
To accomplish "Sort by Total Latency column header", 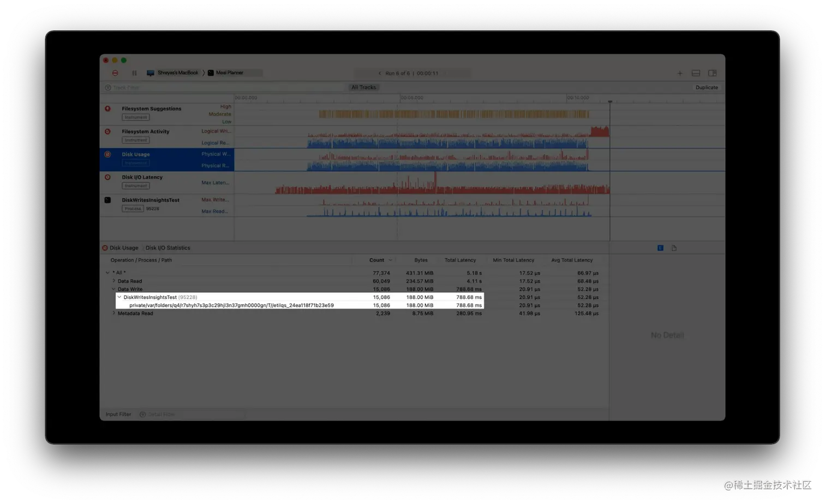I will tap(460, 260).
